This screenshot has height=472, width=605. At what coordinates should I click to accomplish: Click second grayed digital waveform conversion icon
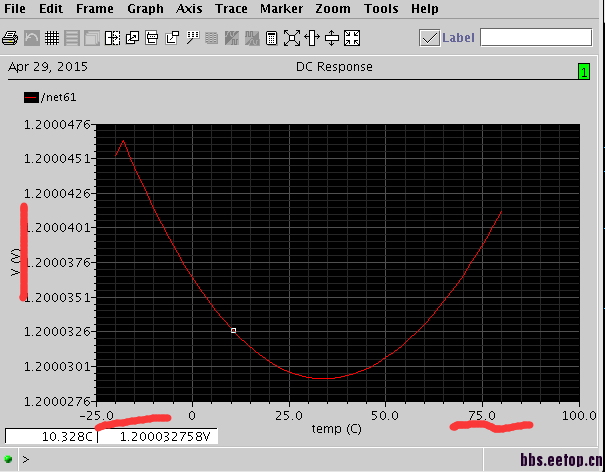point(252,38)
